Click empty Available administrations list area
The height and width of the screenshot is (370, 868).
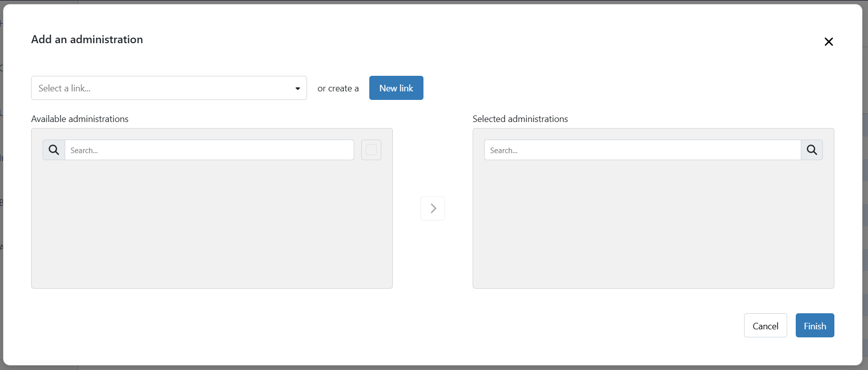pos(212,223)
